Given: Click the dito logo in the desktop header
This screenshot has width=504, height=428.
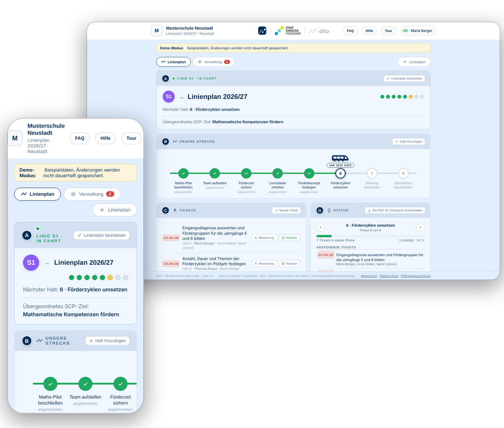Looking at the screenshot, I should point(319,31).
